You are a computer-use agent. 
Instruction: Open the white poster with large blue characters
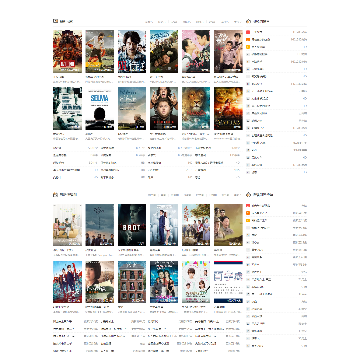tap(228, 282)
